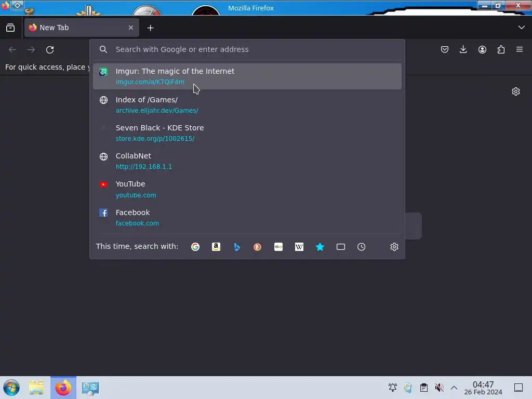
Task: Search in history clock icon
Action: [x=362, y=247]
